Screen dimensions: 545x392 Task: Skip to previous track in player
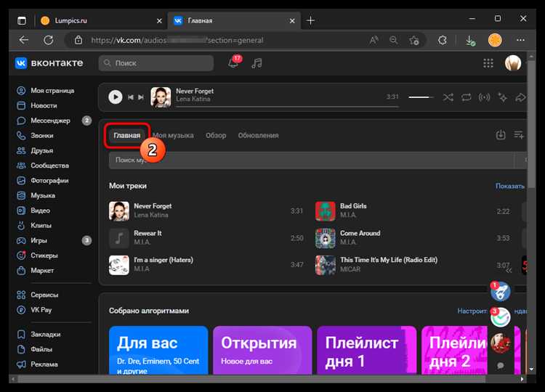coord(131,97)
